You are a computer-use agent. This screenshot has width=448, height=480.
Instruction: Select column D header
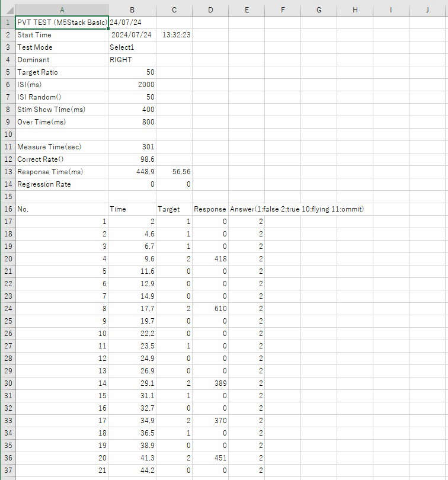coord(210,10)
